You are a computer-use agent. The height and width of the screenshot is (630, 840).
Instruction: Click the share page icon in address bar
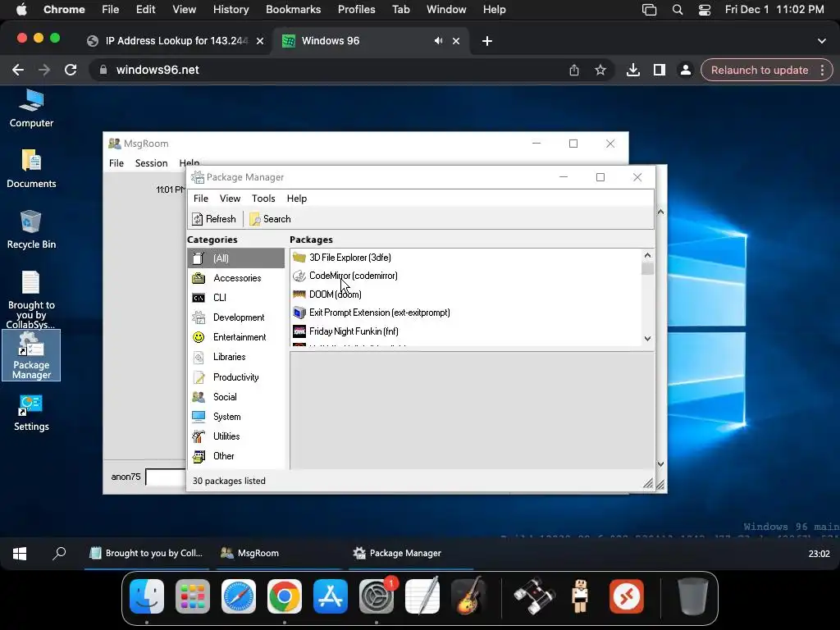(x=574, y=71)
